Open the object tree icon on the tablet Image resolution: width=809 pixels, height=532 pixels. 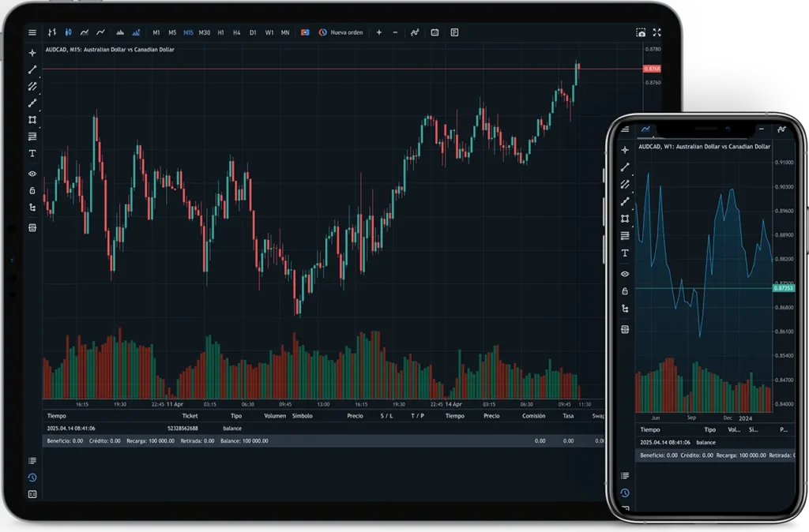coord(32,208)
